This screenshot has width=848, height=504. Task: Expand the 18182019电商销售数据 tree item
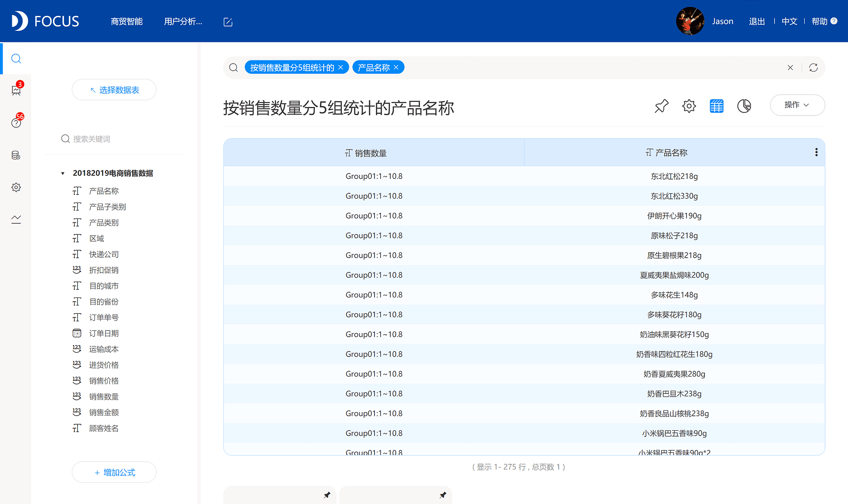click(64, 173)
